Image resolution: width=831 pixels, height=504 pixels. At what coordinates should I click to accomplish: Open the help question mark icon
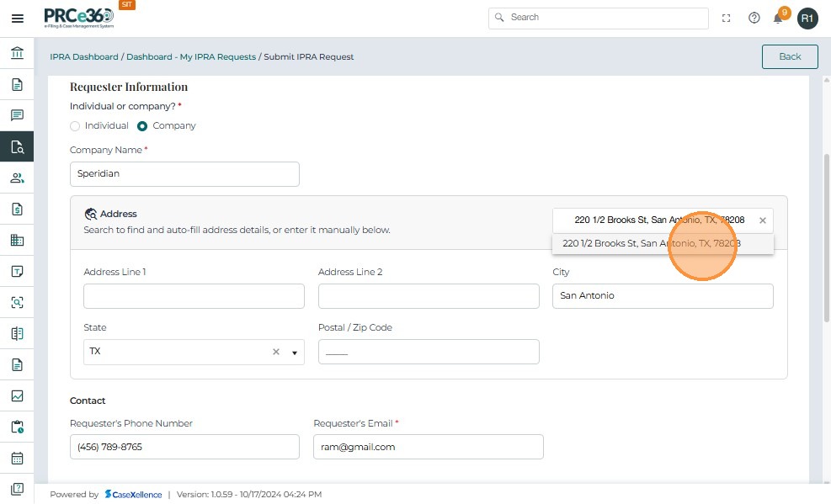coord(754,18)
